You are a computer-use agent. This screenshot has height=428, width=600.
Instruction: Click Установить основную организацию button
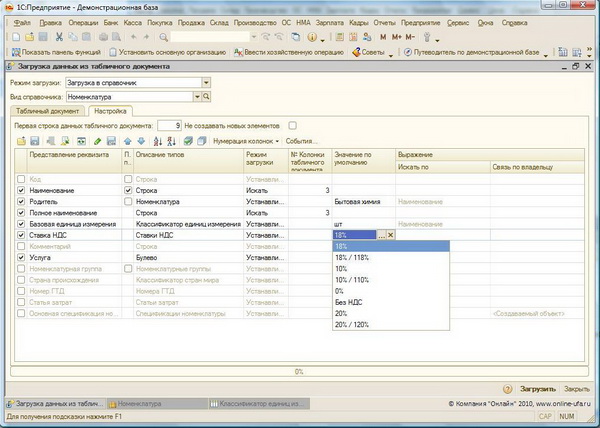pos(168,52)
